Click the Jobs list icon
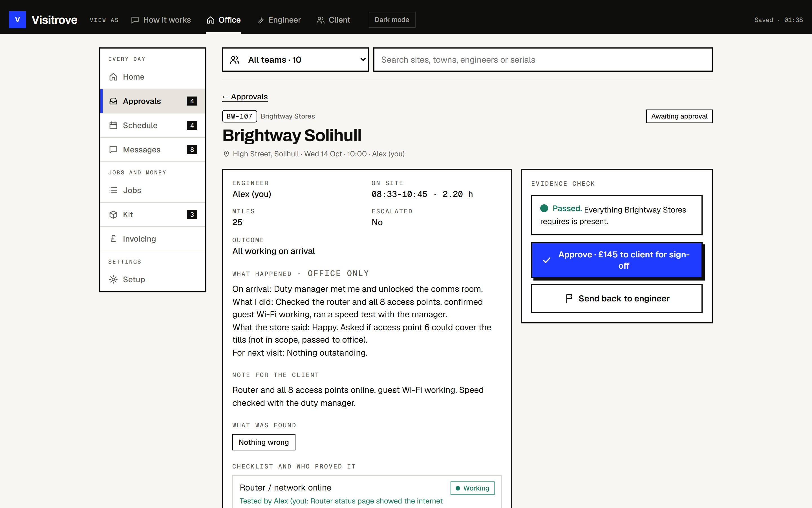This screenshot has width=812, height=508. 113,190
